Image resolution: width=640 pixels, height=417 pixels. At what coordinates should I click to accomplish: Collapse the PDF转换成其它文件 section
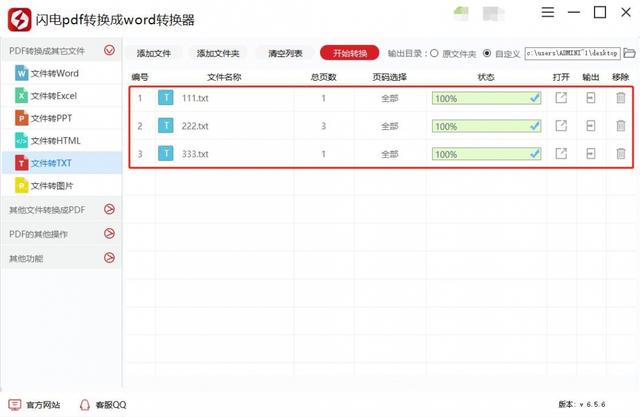click(x=109, y=50)
